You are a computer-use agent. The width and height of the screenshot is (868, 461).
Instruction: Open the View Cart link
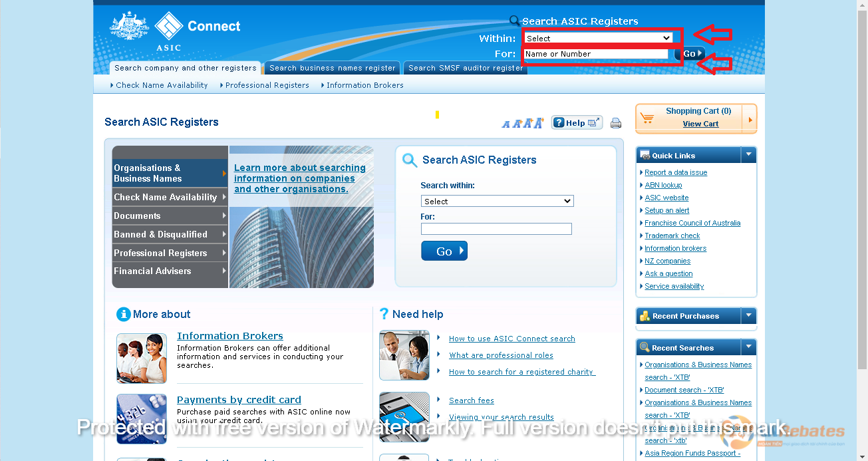pyautogui.click(x=700, y=124)
